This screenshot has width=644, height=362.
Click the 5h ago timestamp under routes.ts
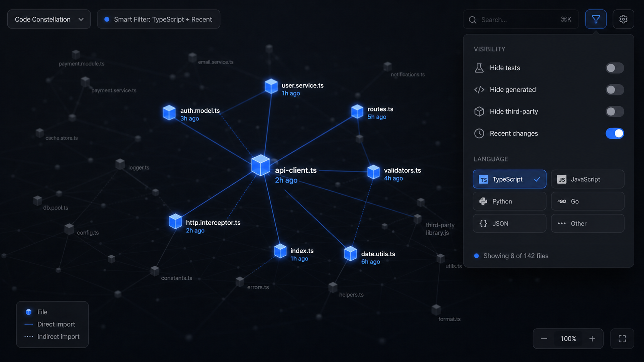coord(377,117)
